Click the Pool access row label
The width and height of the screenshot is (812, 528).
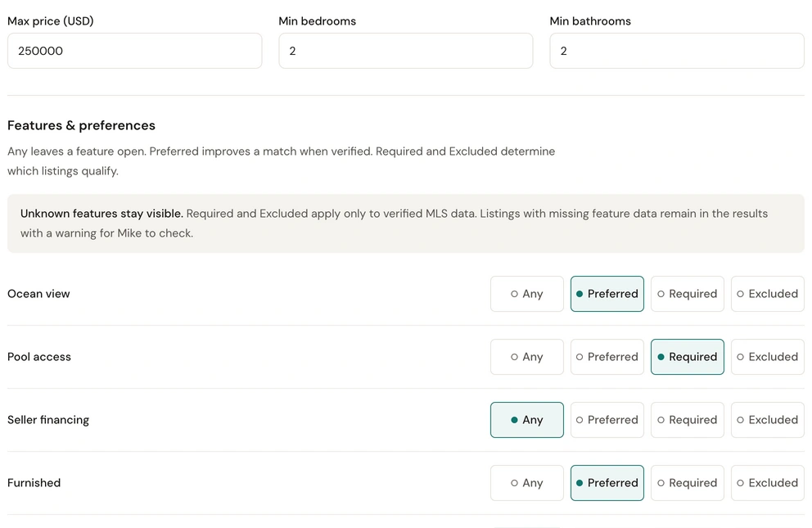[38, 357]
